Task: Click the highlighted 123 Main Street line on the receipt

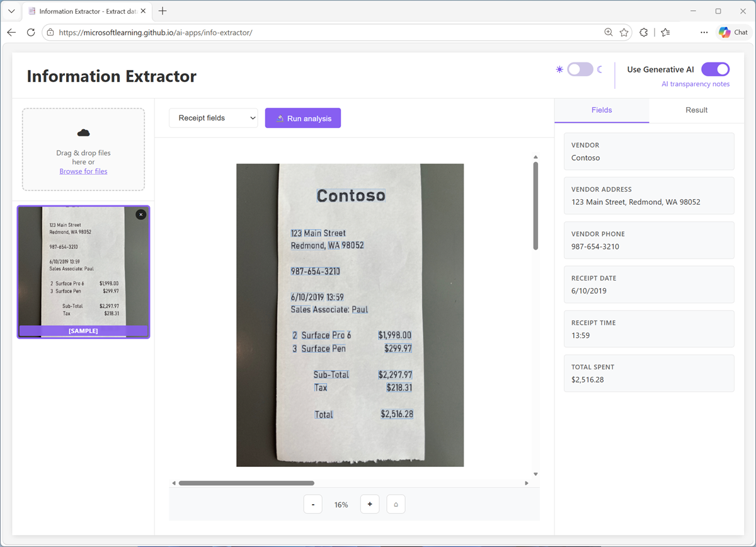Action: pos(318,233)
